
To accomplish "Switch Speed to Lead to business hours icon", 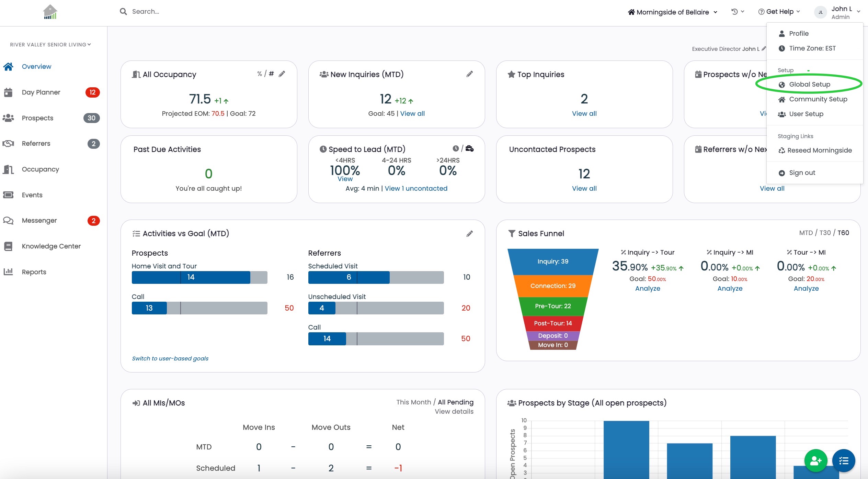I will click(x=470, y=148).
